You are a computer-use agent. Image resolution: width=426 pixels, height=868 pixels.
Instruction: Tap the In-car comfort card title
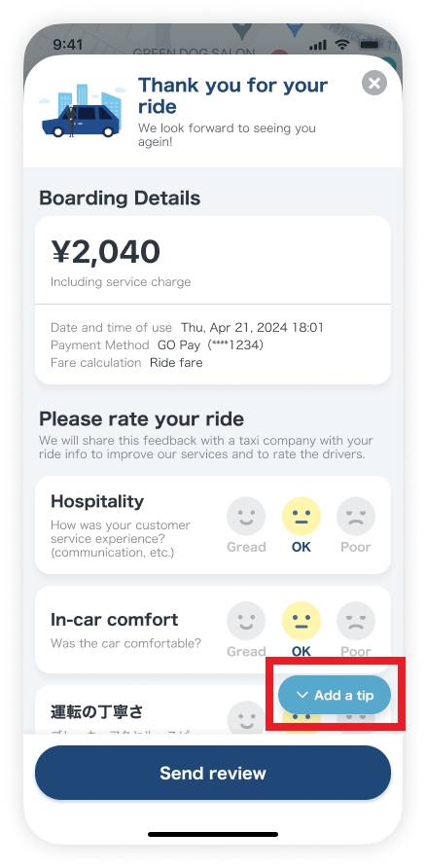pos(115,620)
